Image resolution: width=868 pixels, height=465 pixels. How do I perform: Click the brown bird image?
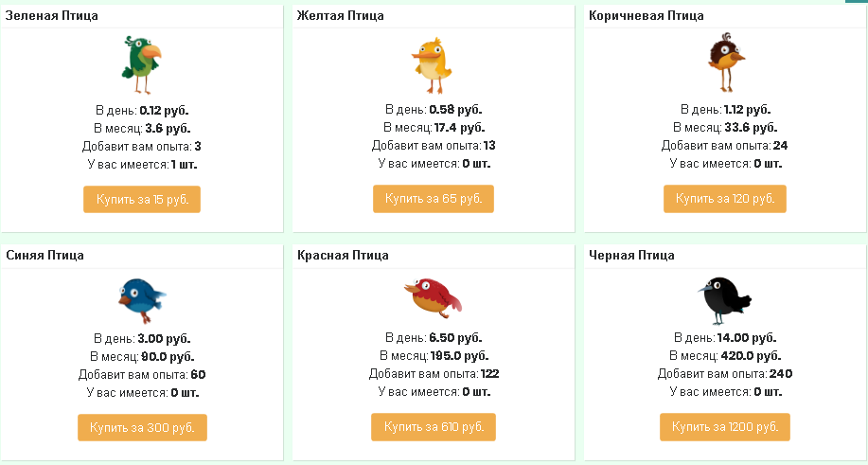(726, 63)
